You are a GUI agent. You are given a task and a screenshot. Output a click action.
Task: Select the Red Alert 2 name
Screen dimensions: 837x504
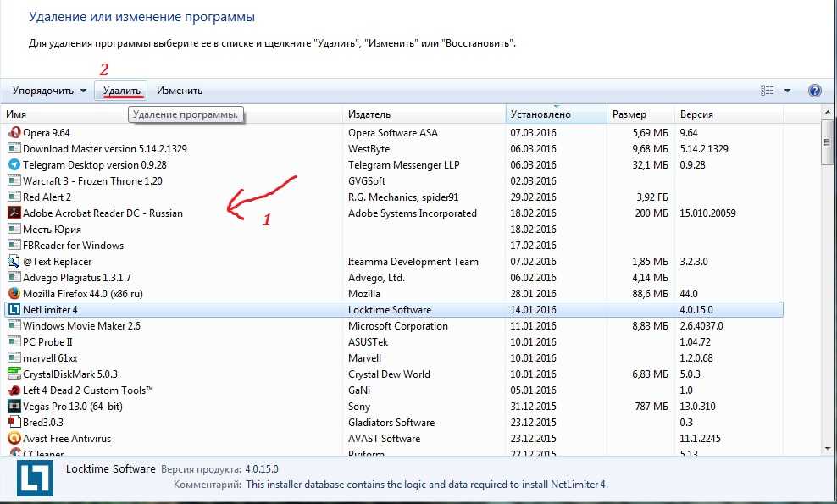(x=47, y=197)
